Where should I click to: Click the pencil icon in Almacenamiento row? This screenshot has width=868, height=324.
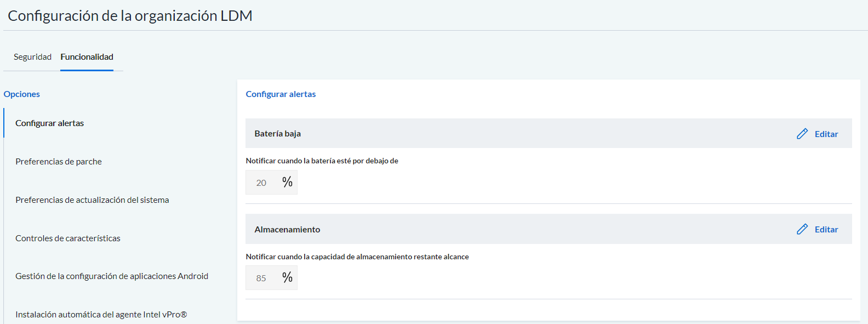[802, 229]
